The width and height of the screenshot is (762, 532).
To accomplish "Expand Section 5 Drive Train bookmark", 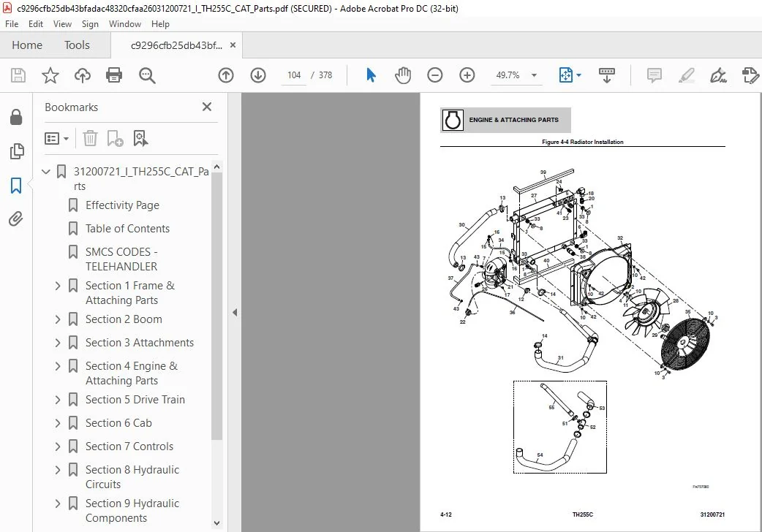I will (58, 399).
